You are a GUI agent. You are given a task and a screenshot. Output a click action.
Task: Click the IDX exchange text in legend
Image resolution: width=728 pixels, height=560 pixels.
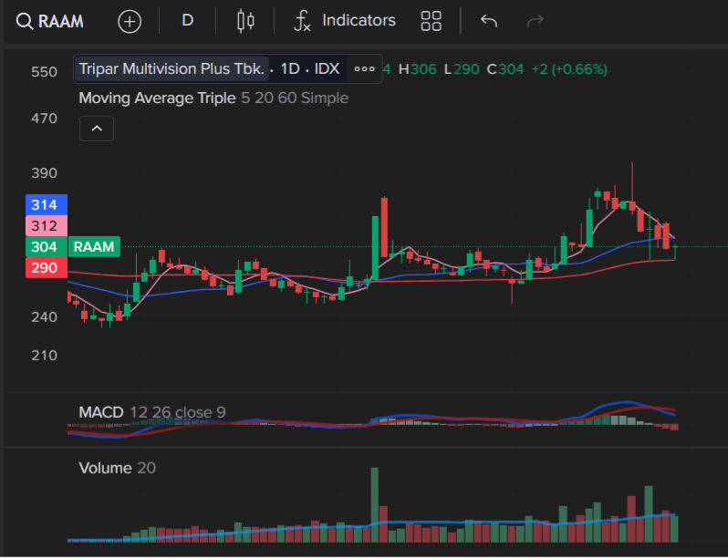click(327, 68)
